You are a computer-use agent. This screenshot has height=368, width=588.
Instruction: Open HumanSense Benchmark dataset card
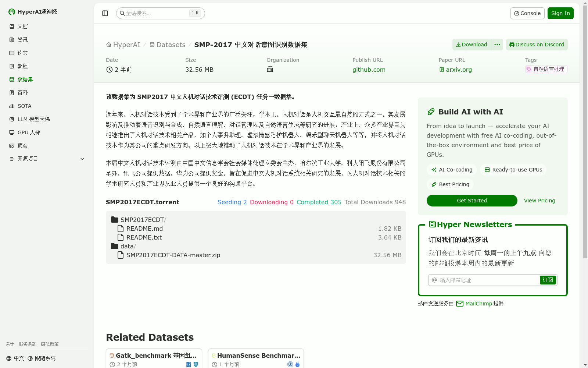[256, 358]
